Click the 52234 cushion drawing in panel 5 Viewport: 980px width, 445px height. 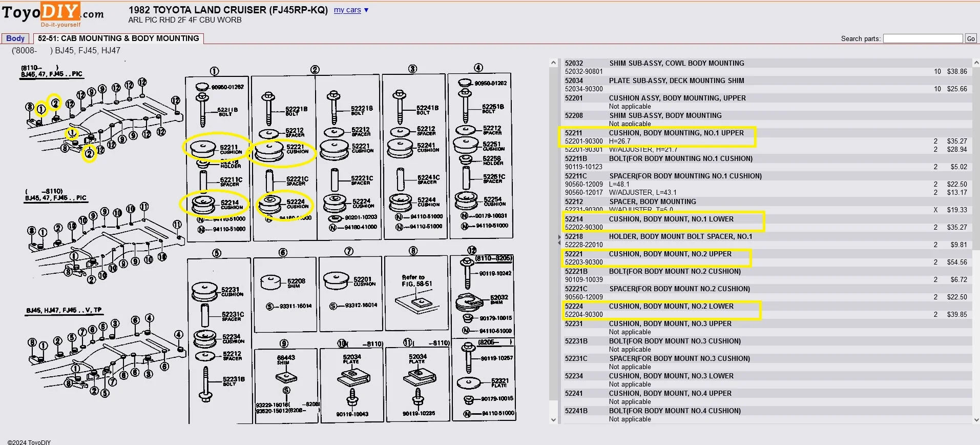[205, 338]
